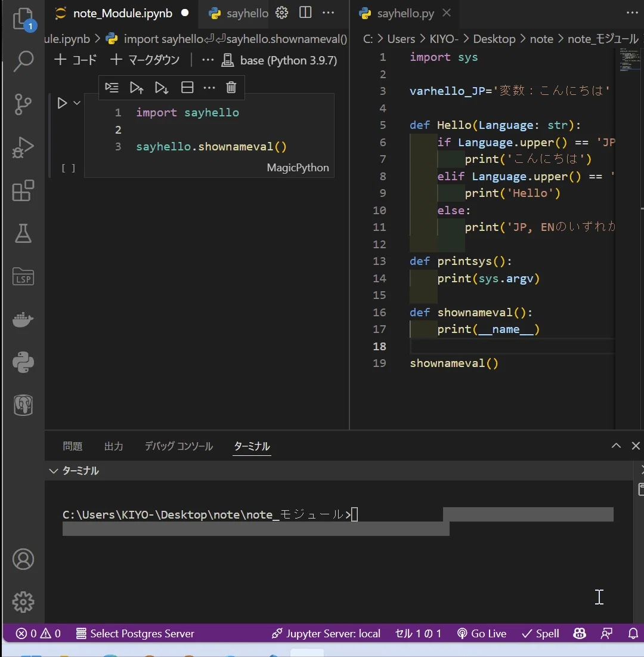The width and height of the screenshot is (644, 657).
Task: Run the notebook cell
Action: coord(62,103)
